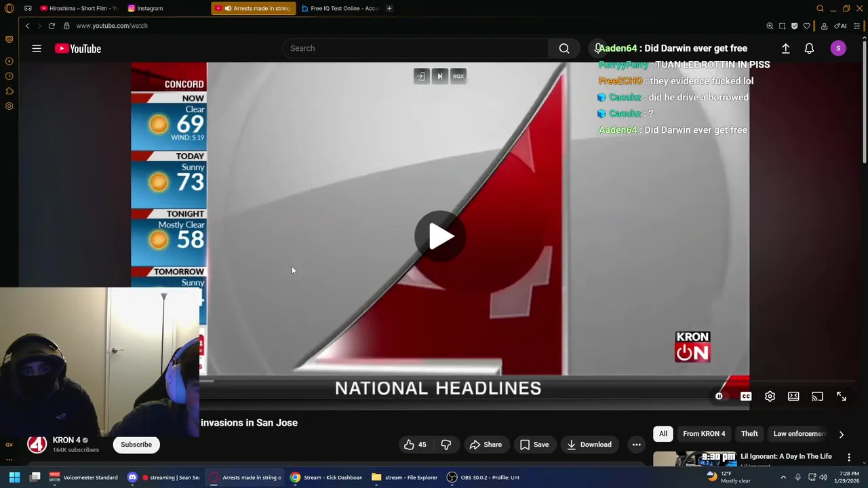Select the 'Theft' filter chip

click(x=749, y=434)
